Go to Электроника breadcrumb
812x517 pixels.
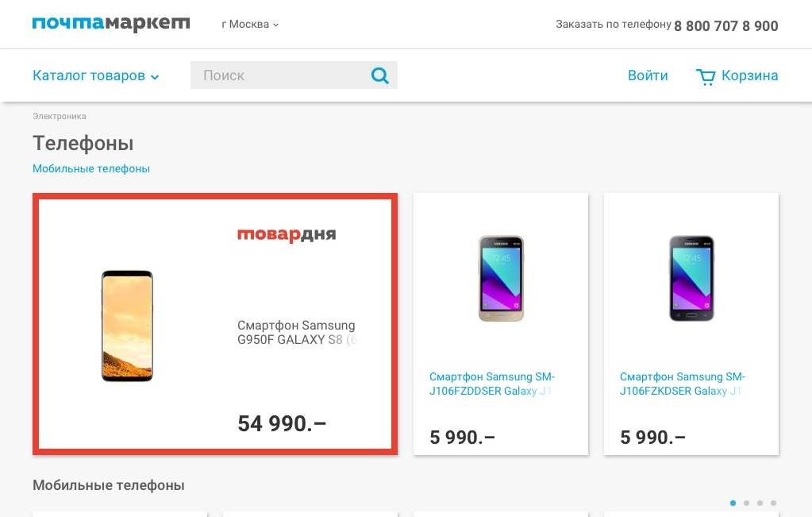(60, 117)
